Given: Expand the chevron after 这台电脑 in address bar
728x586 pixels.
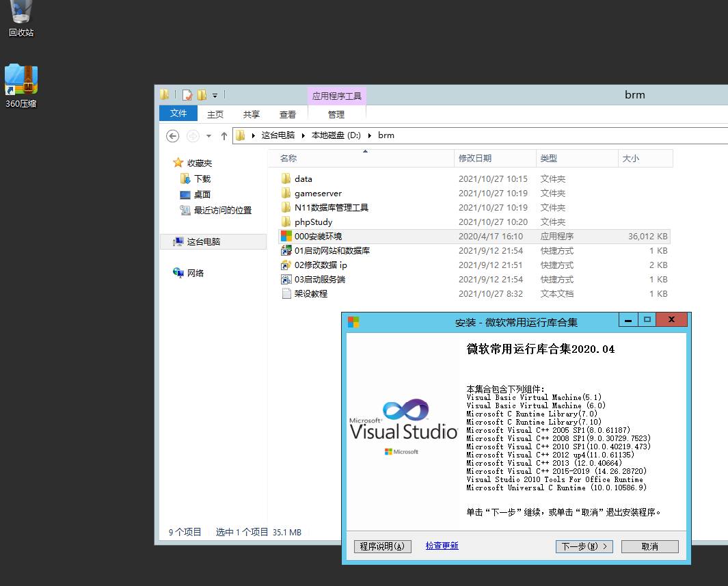Looking at the screenshot, I should click(x=304, y=135).
